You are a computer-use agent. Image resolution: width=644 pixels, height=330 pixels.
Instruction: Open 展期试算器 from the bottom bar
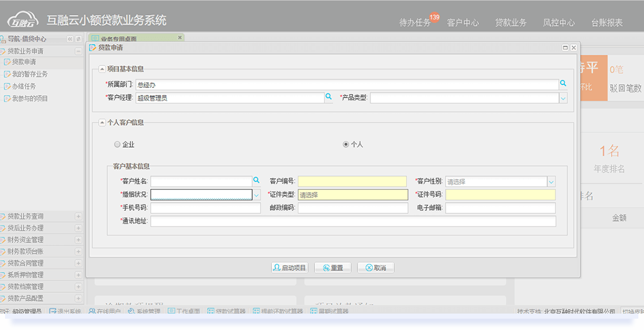pos(330,311)
